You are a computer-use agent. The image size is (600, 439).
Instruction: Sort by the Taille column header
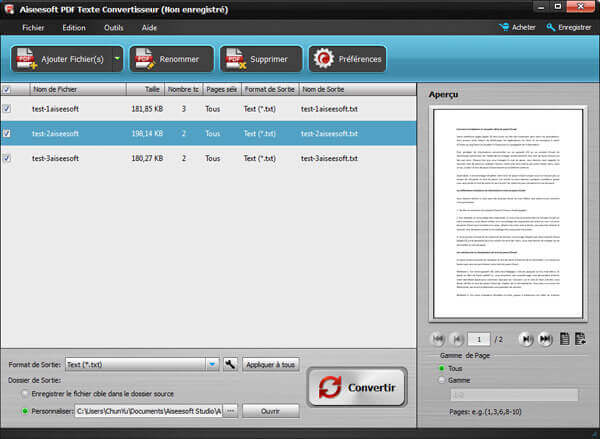coord(145,89)
